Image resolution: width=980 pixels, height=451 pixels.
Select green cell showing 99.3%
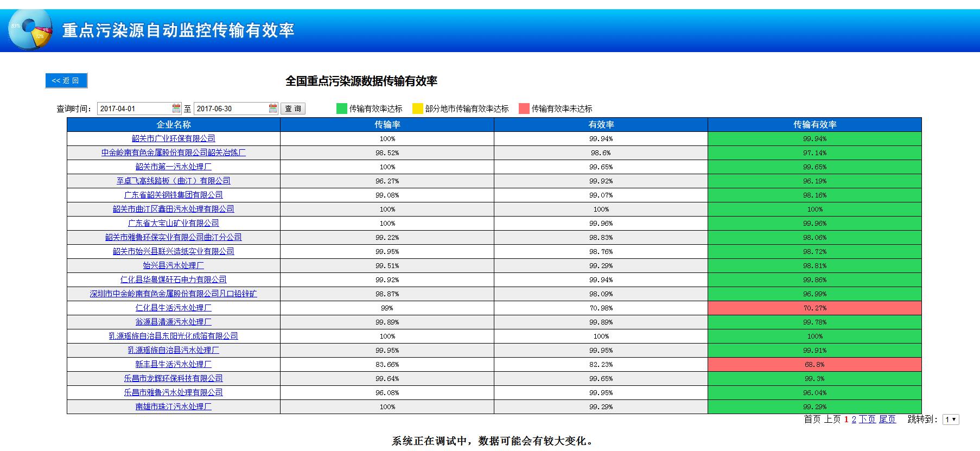click(815, 378)
